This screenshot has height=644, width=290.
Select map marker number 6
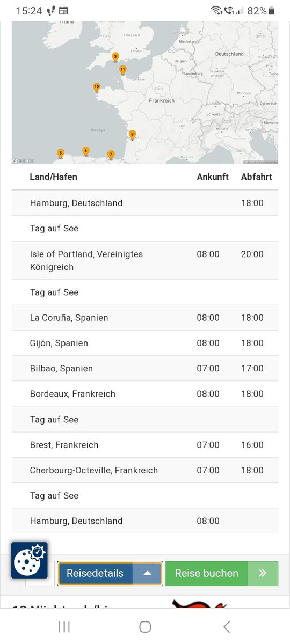pos(86,151)
